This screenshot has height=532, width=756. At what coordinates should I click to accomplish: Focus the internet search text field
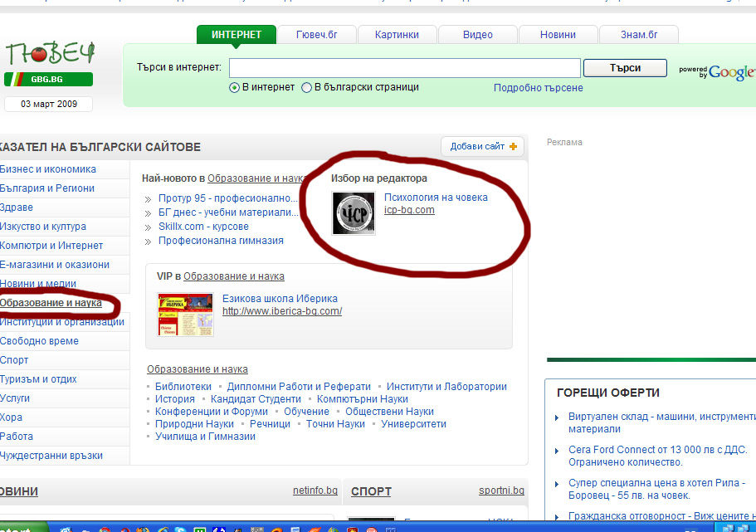tap(404, 68)
